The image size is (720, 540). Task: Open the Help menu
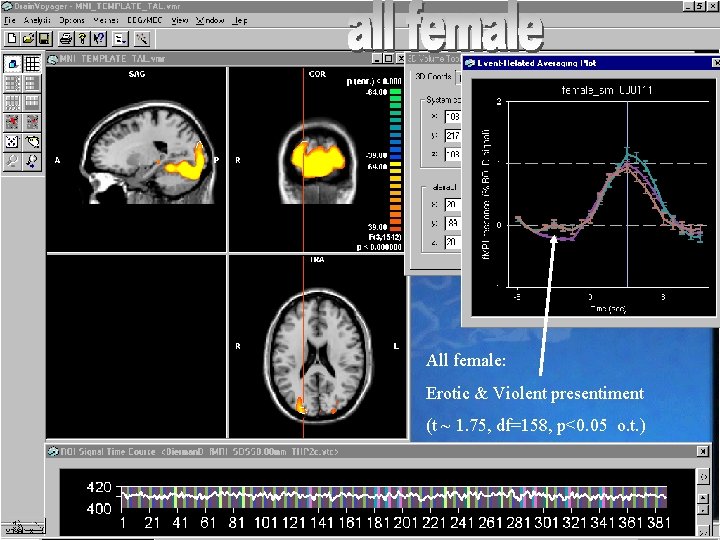(x=240, y=21)
